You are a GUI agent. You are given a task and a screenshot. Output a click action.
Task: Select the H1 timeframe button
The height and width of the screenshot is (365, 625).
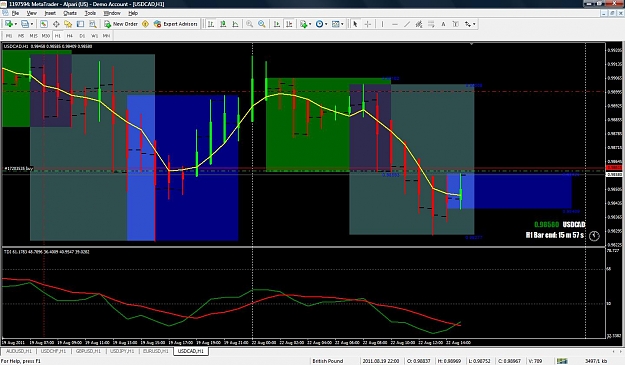click(x=58, y=36)
